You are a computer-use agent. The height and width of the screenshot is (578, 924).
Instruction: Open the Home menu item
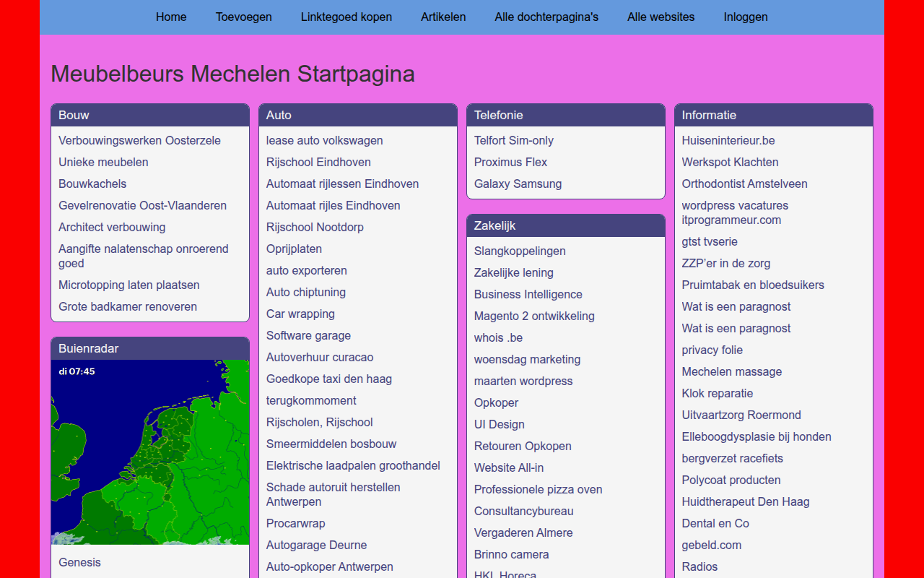[x=171, y=17]
